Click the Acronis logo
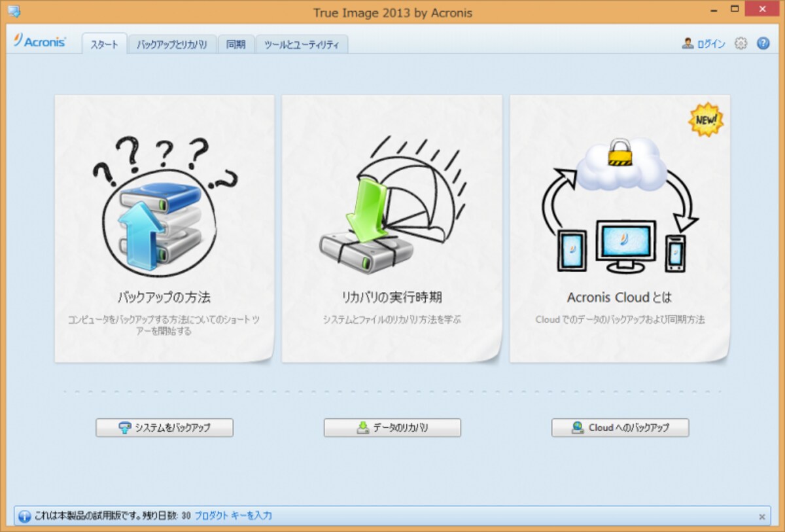Viewport: 785px width, 532px height. tap(39, 41)
